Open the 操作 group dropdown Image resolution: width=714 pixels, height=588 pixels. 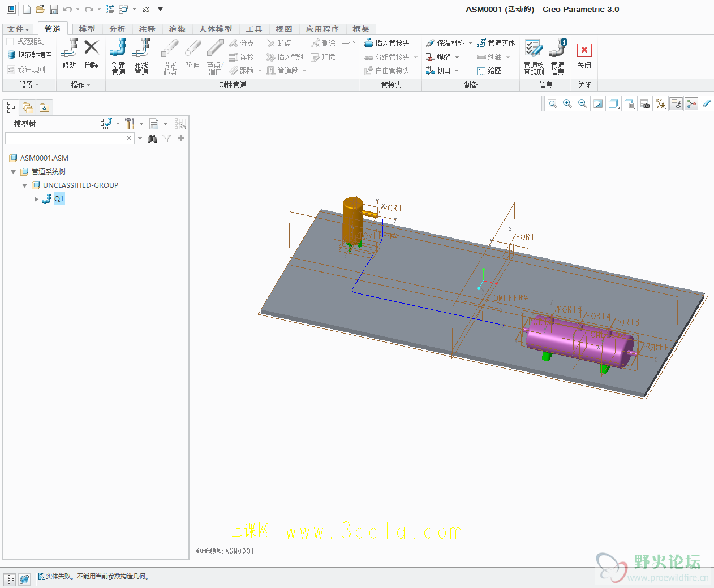pyautogui.click(x=81, y=85)
